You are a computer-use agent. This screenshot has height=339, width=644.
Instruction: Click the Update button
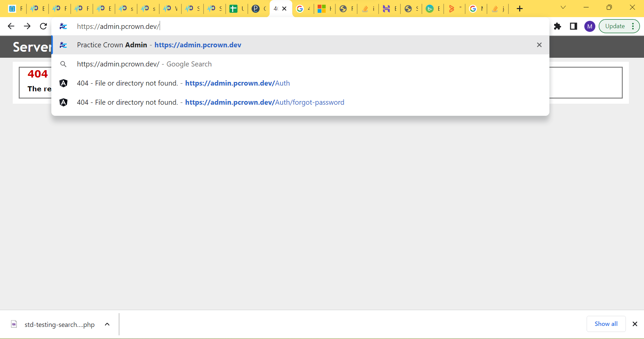[615, 26]
